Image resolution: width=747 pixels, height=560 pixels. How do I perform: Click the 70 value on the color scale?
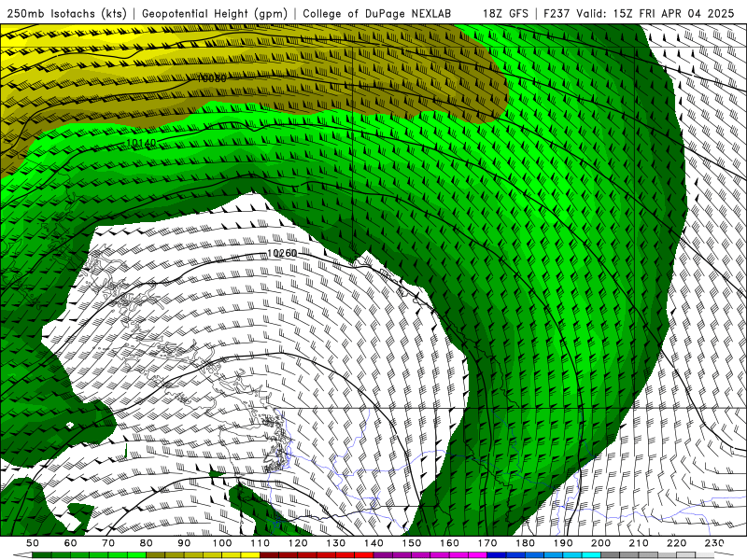tap(108, 543)
